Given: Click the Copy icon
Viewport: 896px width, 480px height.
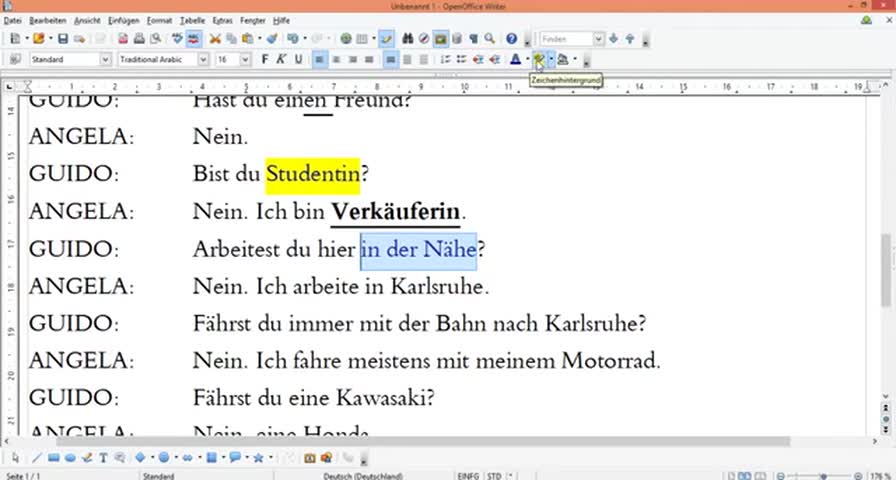Looking at the screenshot, I should click(x=231, y=39).
